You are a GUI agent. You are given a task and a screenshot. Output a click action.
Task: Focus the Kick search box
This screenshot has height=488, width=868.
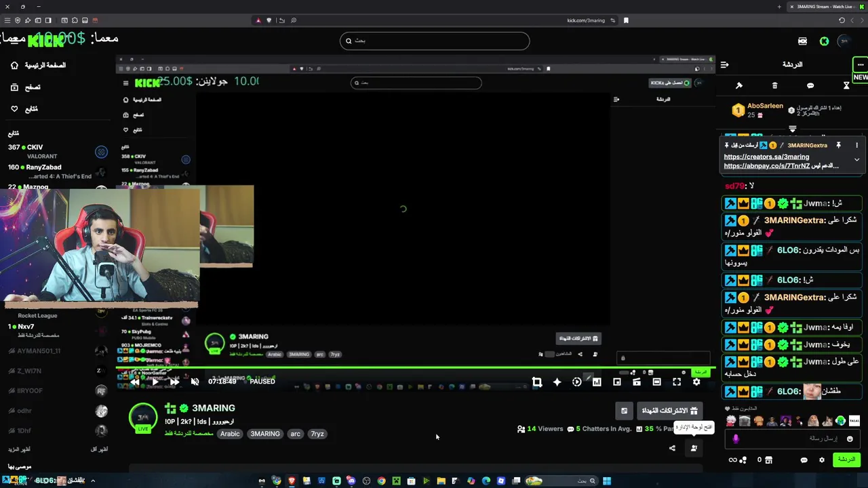[x=434, y=41]
